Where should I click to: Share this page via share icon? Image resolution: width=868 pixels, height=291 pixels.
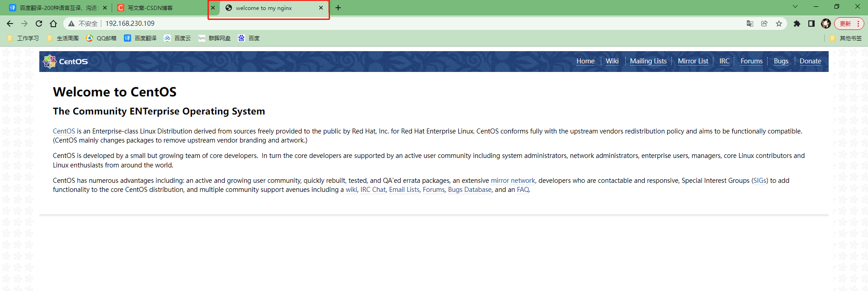[x=764, y=24]
